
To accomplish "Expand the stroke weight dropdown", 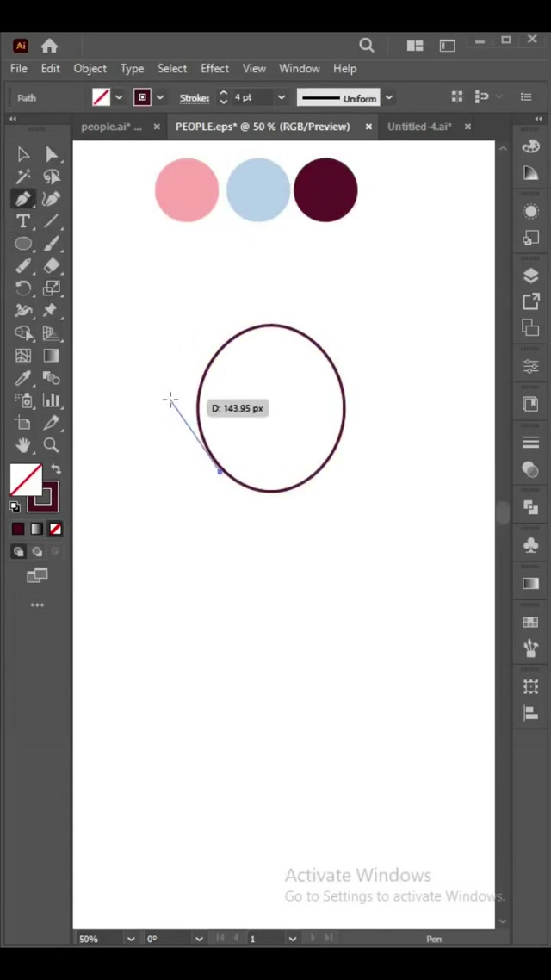I will [281, 97].
